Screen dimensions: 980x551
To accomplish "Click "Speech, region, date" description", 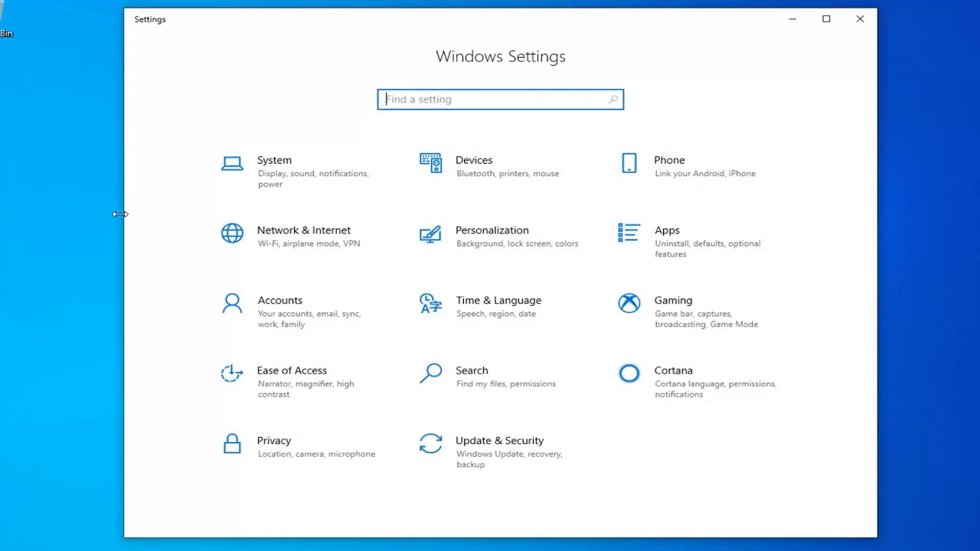I will pos(496,314).
